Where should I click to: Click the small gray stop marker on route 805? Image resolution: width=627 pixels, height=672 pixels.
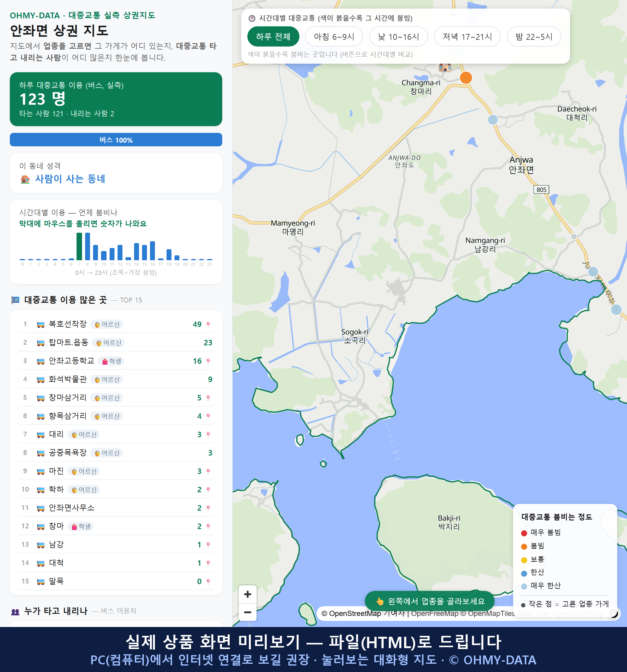coord(574,236)
